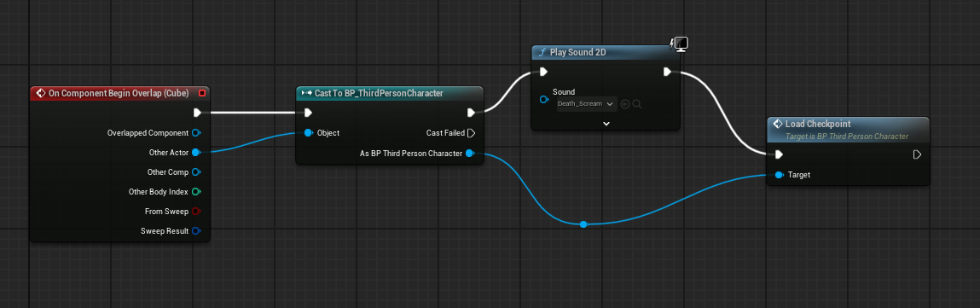Image resolution: width=980 pixels, height=308 pixels.
Task: Click the Sound input pin on Play Sound 2D
Action: point(544,99)
